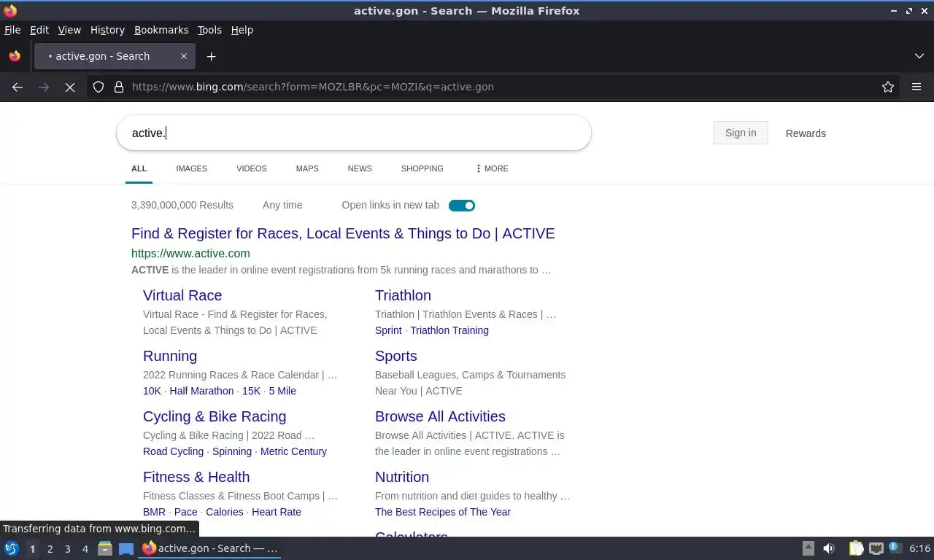Open the Any time filter
Screen dimensions: 934x560
click(282, 205)
